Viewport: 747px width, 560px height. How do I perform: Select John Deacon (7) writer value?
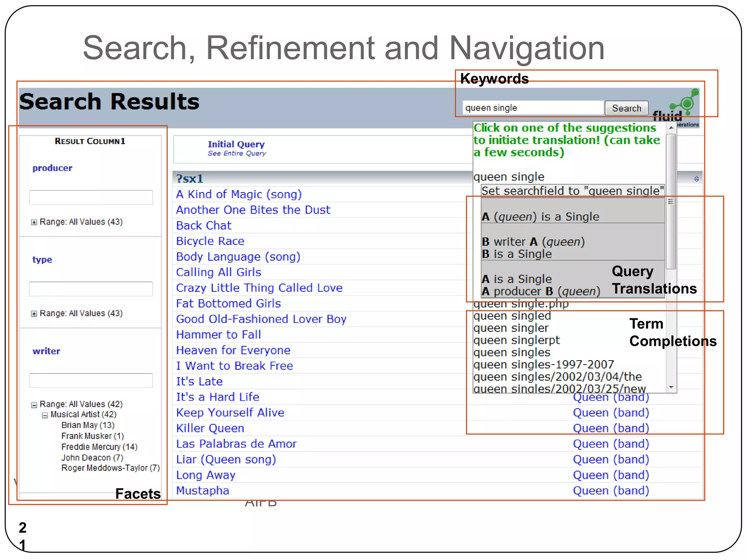click(x=92, y=458)
